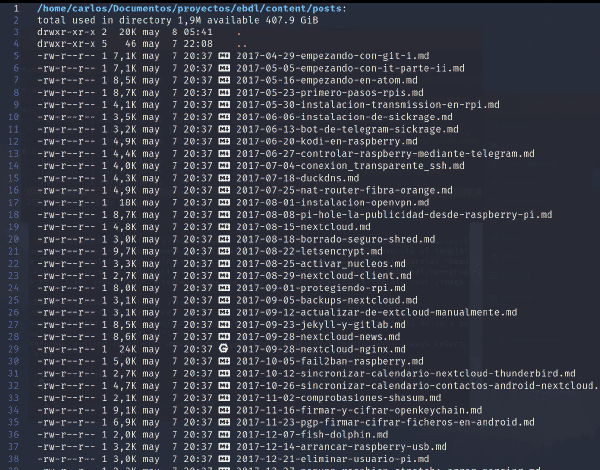This screenshot has height=470, width=600.
Task: Click markdown icon beside 2017-05-16-empezando-en-atom.md
Action: pos(224,80)
